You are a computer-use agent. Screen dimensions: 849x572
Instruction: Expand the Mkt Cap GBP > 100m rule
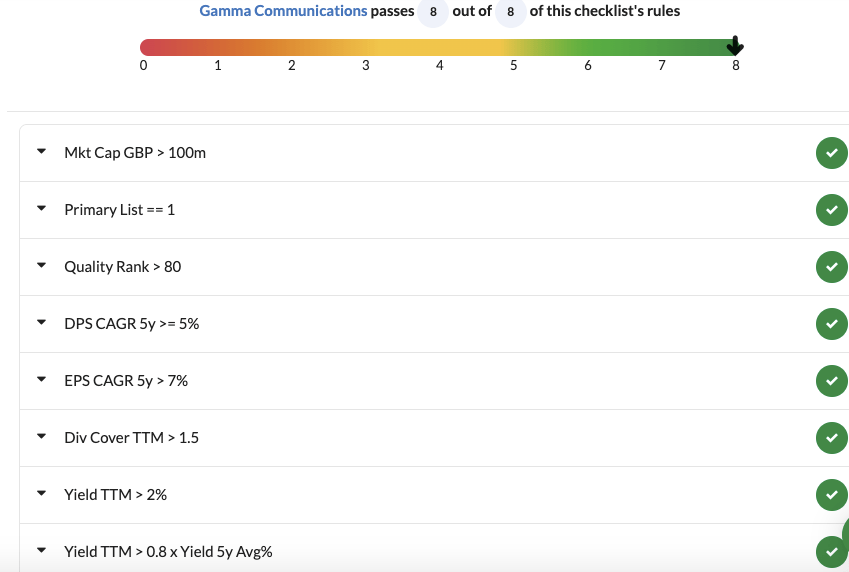[x=41, y=152]
